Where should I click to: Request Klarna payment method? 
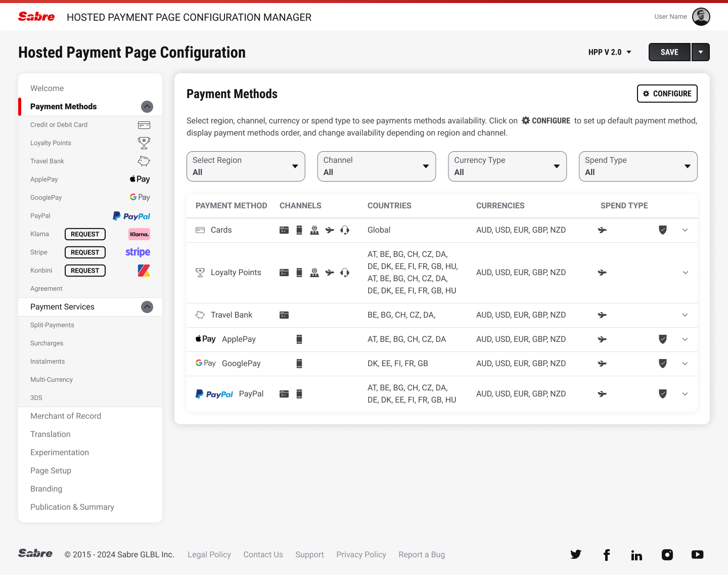[x=85, y=234]
